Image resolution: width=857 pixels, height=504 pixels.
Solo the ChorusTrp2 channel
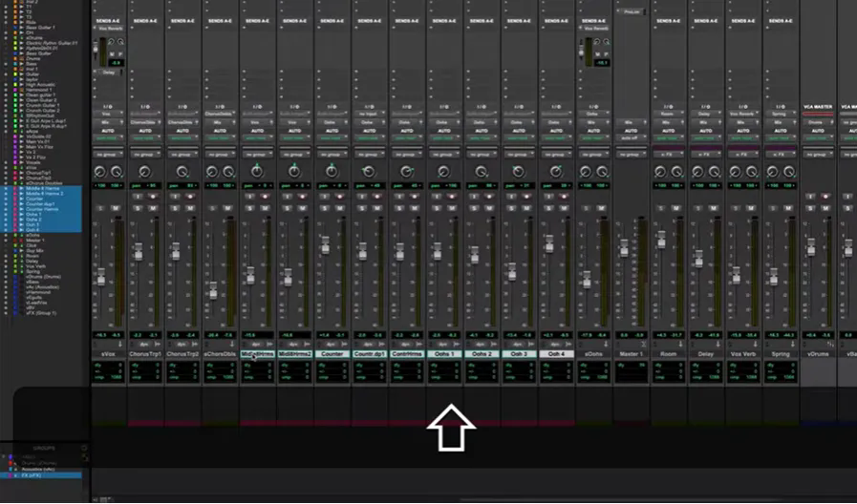(175, 208)
